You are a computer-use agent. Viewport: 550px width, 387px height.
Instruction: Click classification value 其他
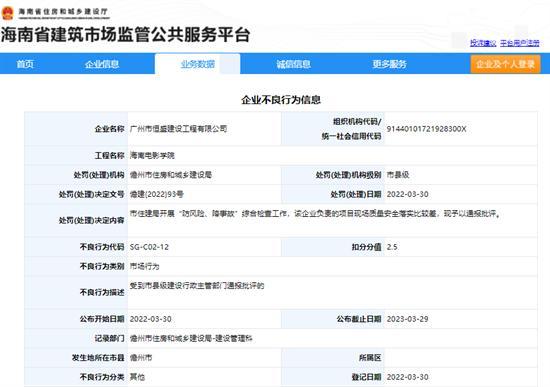click(x=138, y=377)
